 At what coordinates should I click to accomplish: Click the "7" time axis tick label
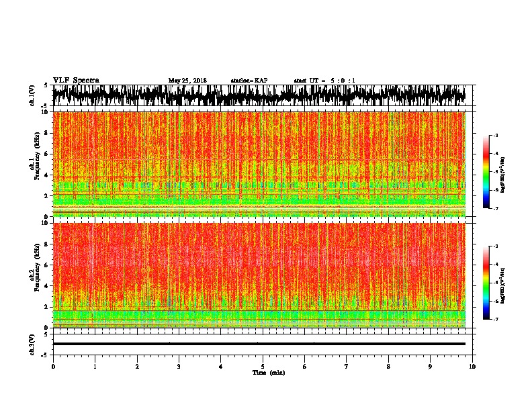347,367
